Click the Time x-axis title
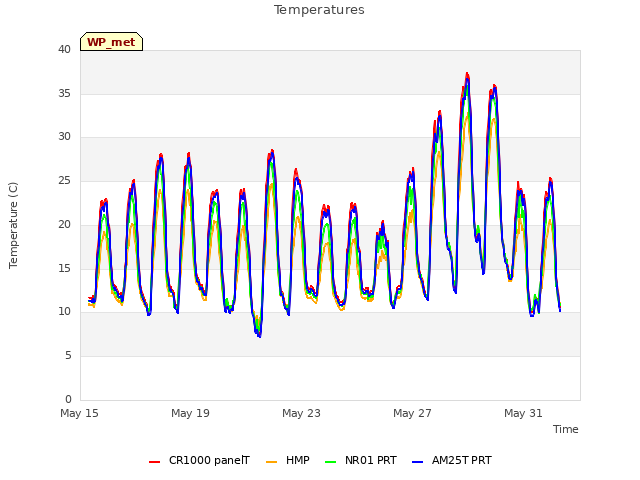The image size is (640, 480). click(566, 429)
